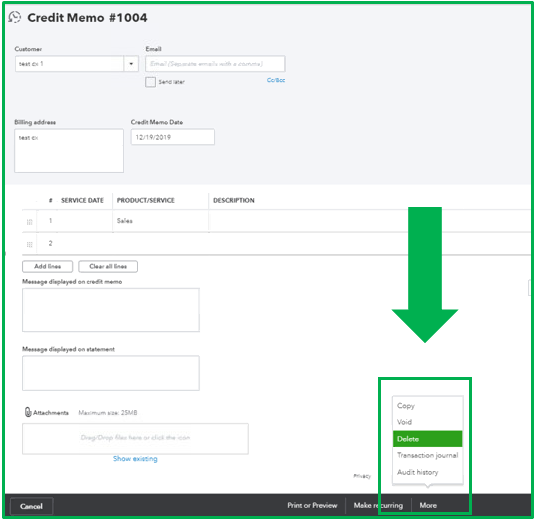Open Transaction journal from the More menu
The width and height of the screenshot is (536, 521).
point(428,455)
